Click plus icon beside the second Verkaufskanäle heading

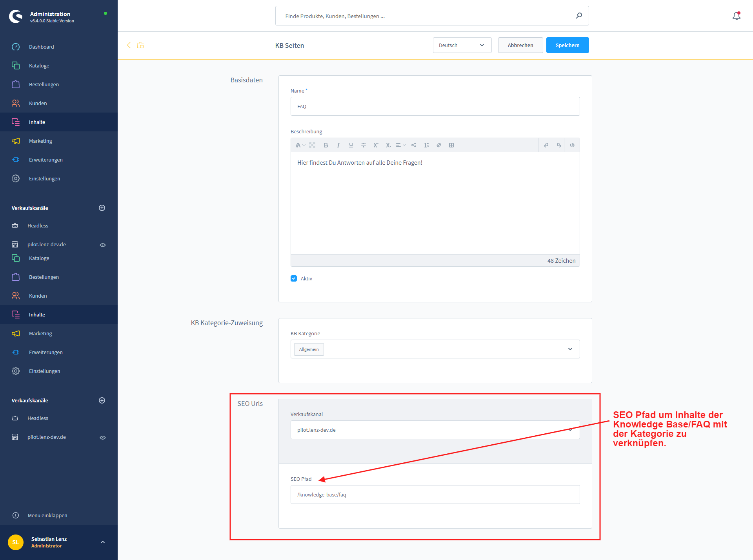click(102, 400)
